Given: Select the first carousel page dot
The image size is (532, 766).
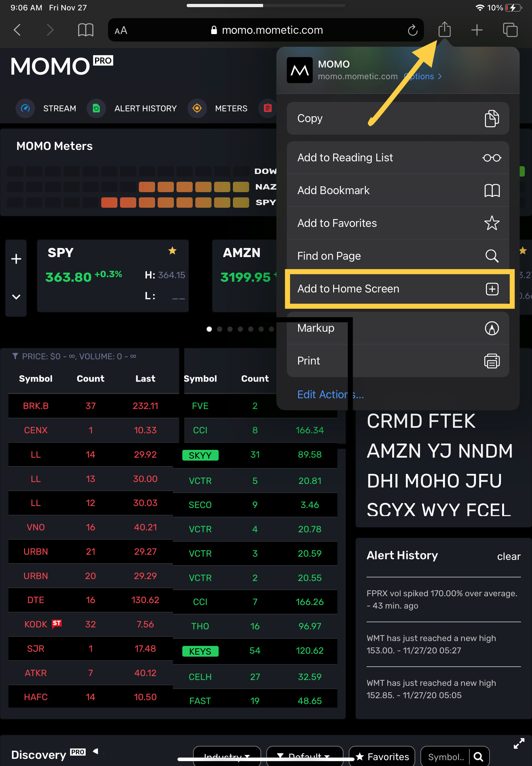Looking at the screenshot, I should click(209, 329).
